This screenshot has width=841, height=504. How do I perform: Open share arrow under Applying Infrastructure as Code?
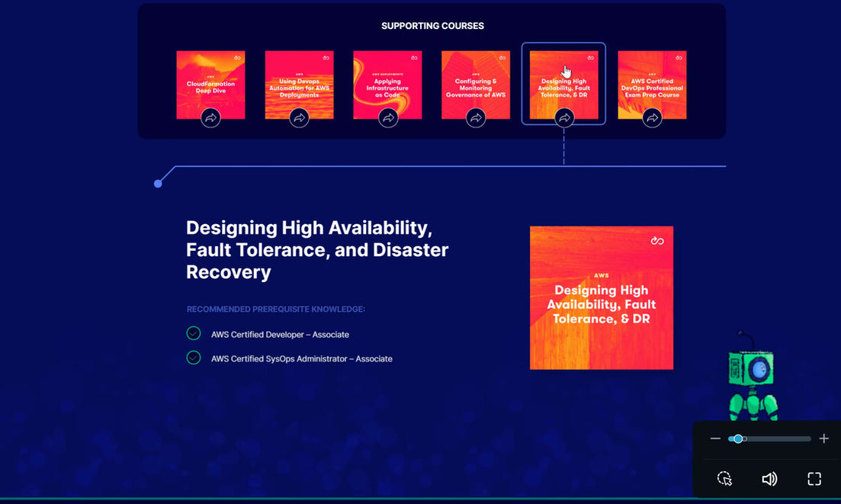pyautogui.click(x=388, y=117)
